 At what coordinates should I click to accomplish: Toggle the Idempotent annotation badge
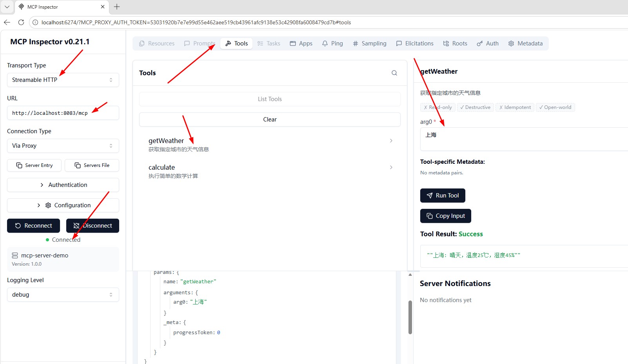click(515, 107)
